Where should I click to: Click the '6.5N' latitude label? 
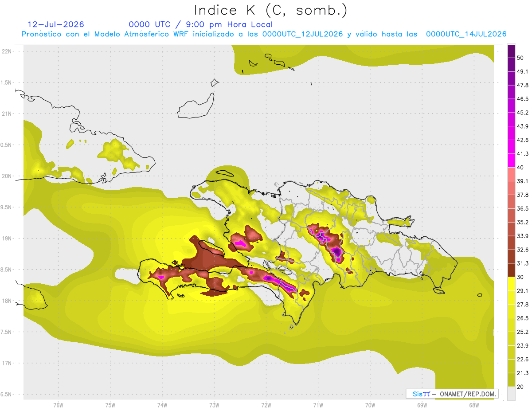[7, 394]
